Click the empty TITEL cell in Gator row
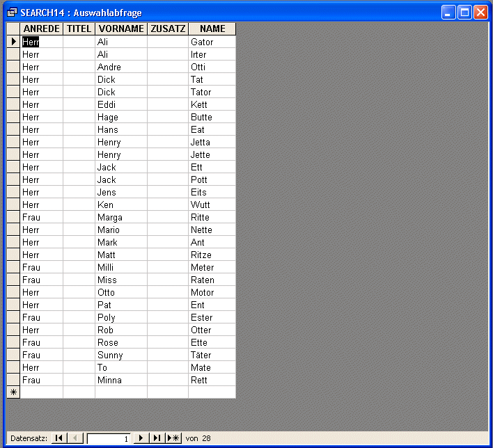 click(79, 42)
